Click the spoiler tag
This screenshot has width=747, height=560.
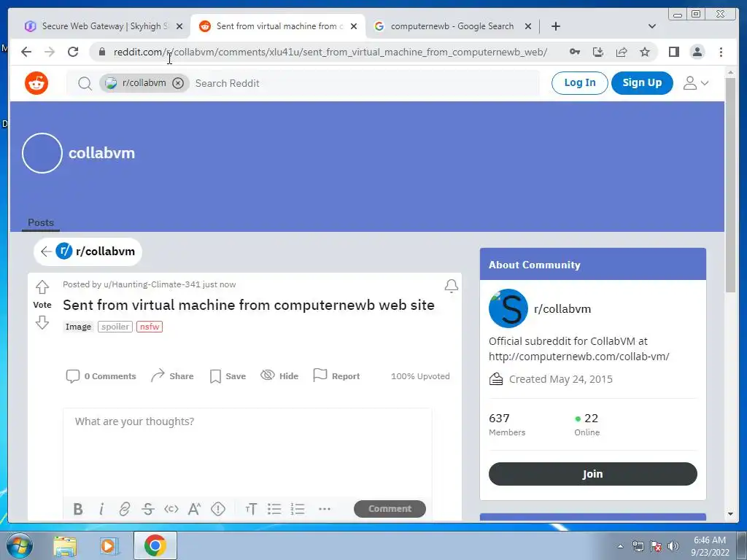point(115,327)
